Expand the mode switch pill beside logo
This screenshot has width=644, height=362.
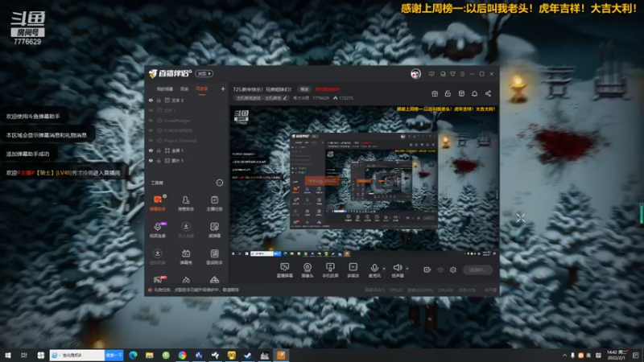(x=204, y=73)
